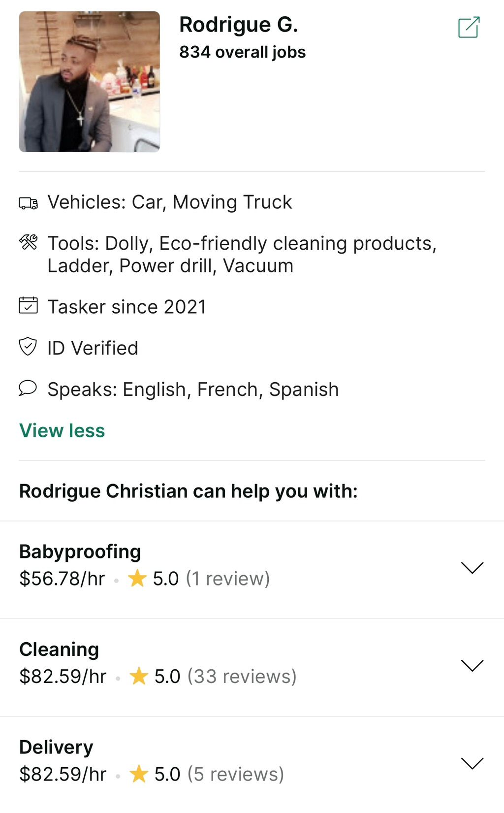Click the speech bubble languages icon
Image resolution: width=504 pixels, height=813 pixels.
click(28, 388)
